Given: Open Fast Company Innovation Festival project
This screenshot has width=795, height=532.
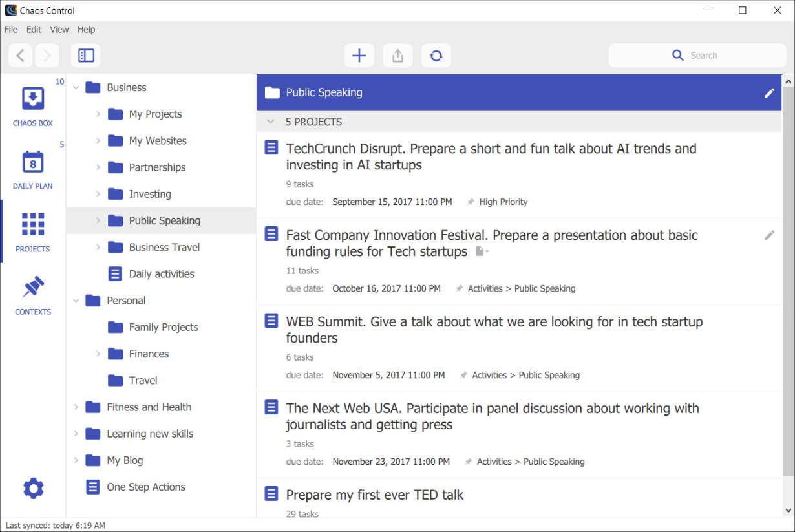Looking at the screenshot, I should pyautogui.click(x=492, y=243).
